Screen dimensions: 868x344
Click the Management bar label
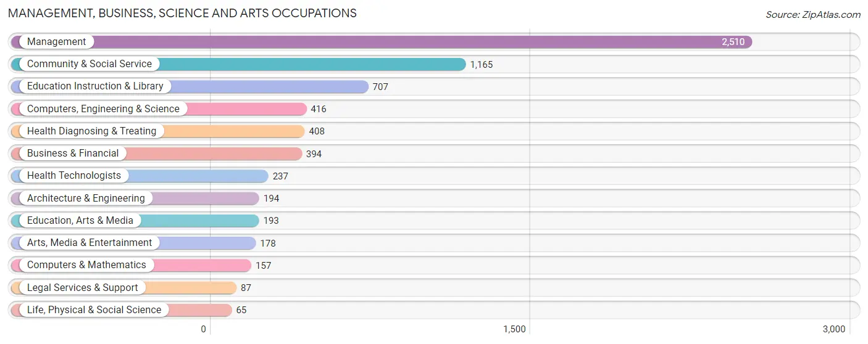(56, 42)
